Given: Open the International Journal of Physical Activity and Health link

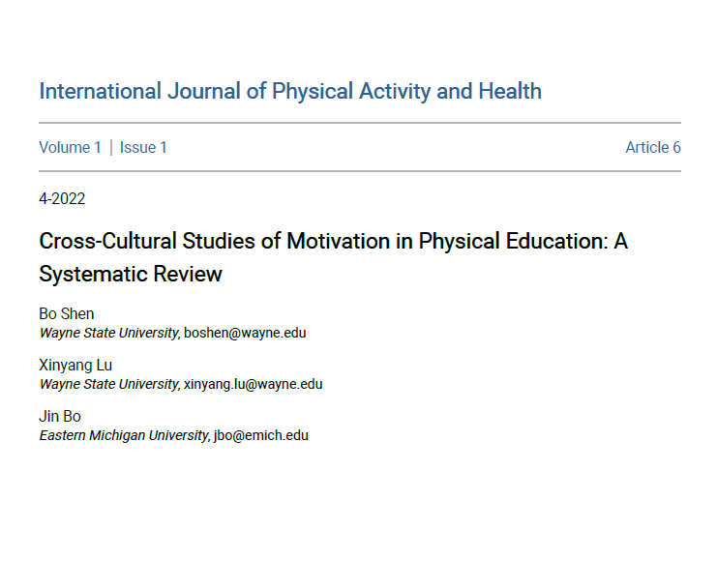Looking at the screenshot, I should tap(290, 92).
